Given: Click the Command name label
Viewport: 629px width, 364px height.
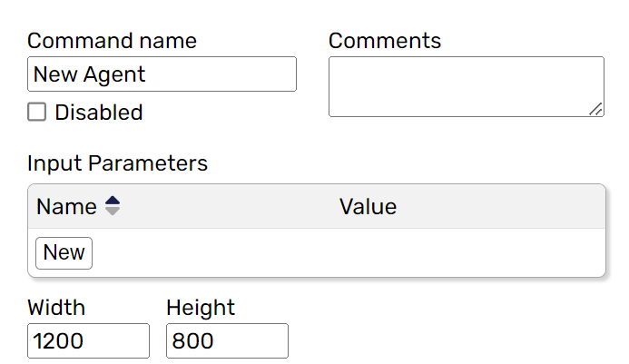Looking at the screenshot, I should point(112,41).
